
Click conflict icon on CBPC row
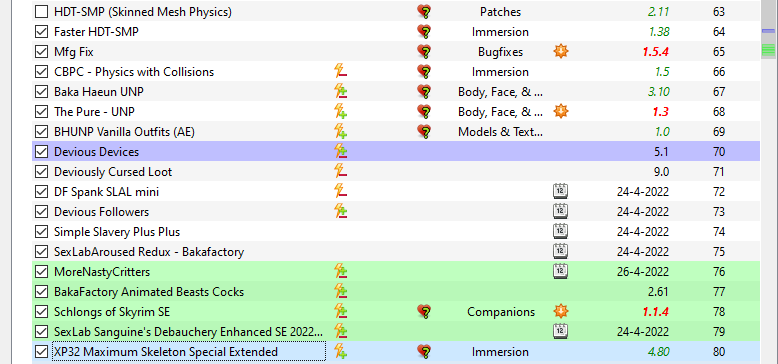[x=340, y=71]
